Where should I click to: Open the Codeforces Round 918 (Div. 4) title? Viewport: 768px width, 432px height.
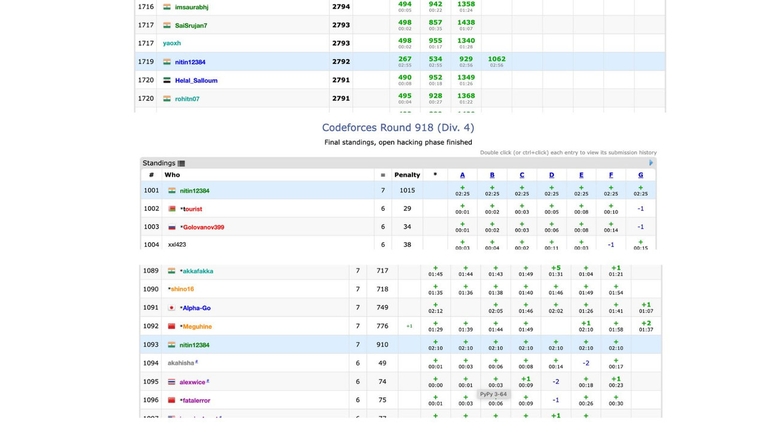(398, 128)
